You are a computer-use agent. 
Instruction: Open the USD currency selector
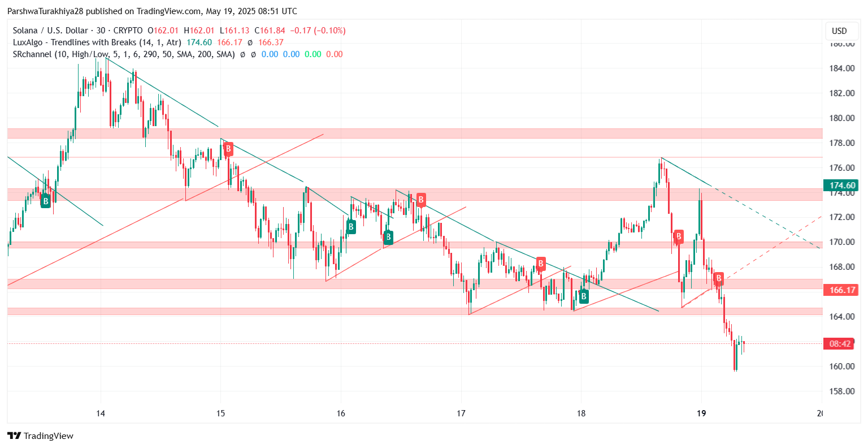coord(839,31)
